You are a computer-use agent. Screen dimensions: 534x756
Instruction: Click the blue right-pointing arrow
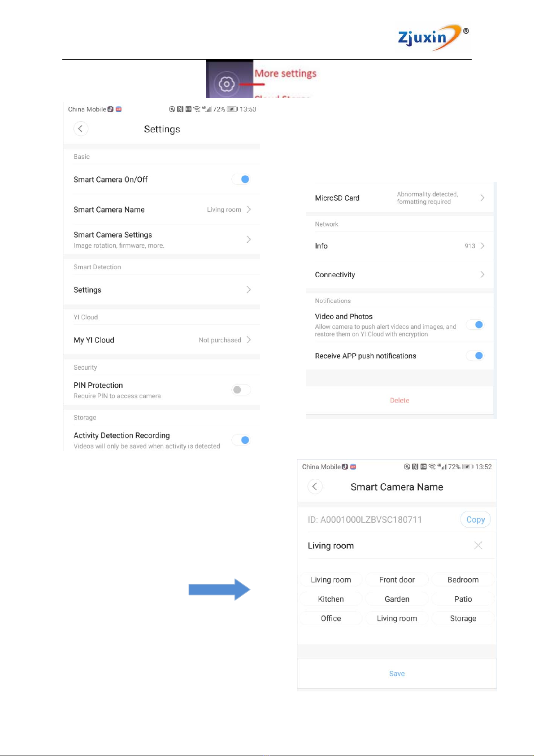click(219, 589)
